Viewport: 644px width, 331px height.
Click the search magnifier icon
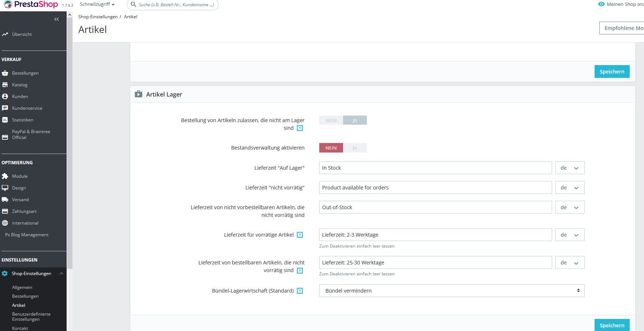pyautogui.click(x=134, y=4)
